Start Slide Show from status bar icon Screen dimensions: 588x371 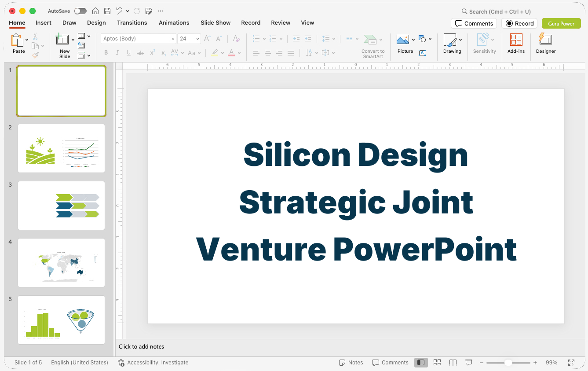pyautogui.click(x=469, y=362)
